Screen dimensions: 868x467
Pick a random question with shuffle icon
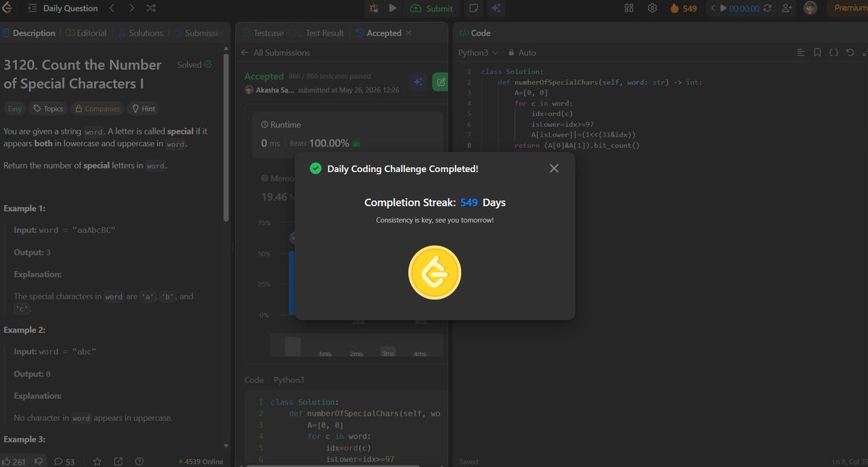(x=150, y=8)
